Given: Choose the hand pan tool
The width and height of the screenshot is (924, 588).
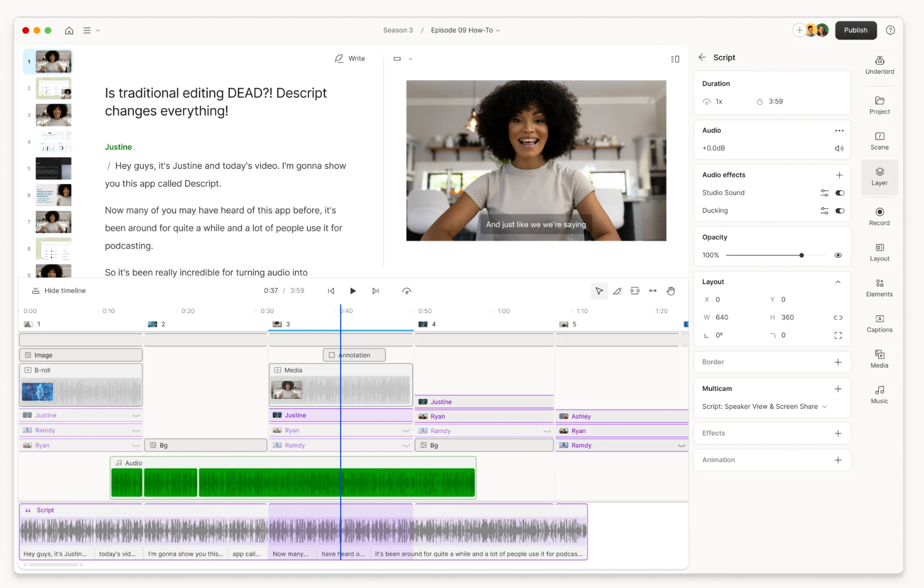Looking at the screenshot, I should pos(671,291).
